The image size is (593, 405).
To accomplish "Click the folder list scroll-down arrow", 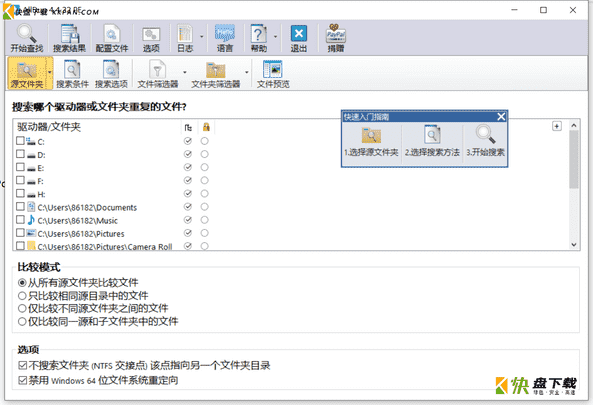I will pyautogui.click(x=574, y=245).
